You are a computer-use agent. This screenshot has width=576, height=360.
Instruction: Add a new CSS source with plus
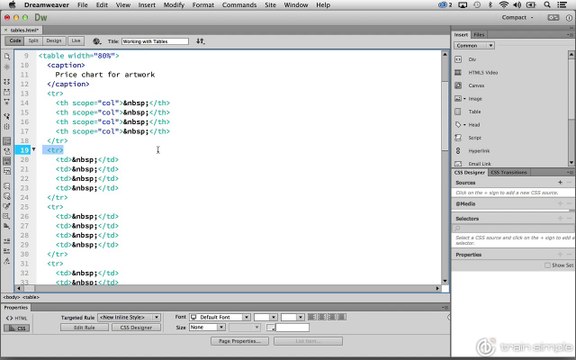pos(560,182)
